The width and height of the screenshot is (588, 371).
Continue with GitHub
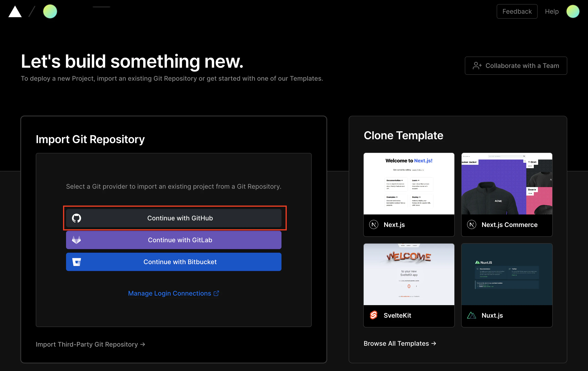click(174, 218)
